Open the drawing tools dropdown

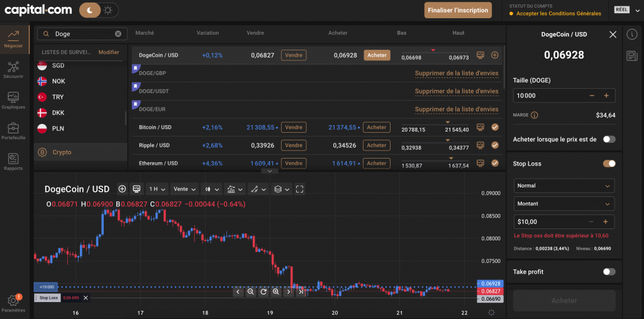258,189
